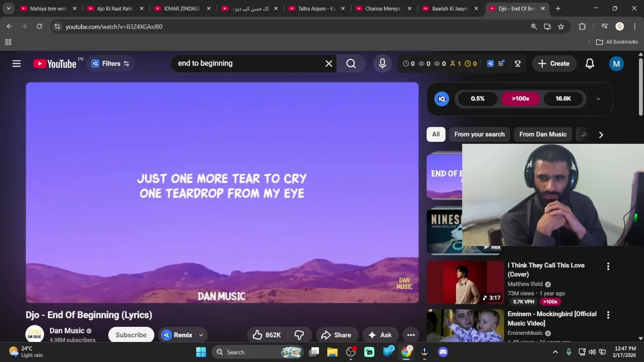Show more filter chips with right arrow
644x362 pixels.
click(x=601, y=134)
